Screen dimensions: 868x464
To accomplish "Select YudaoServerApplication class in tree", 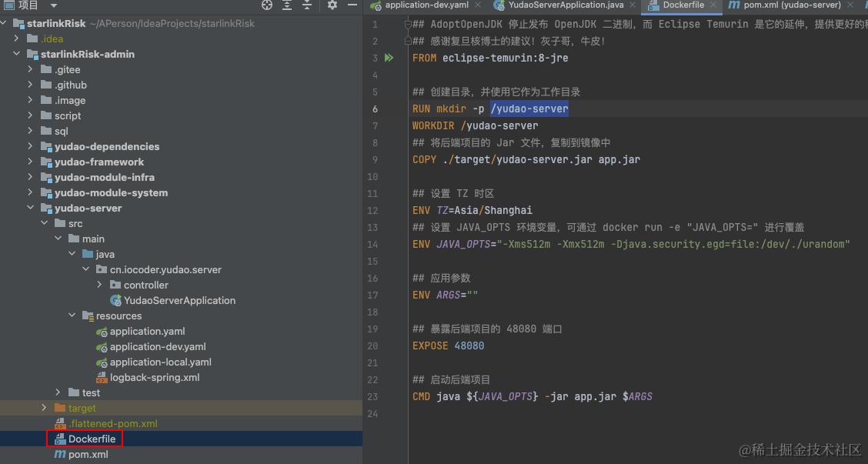I will pos(179,301).
